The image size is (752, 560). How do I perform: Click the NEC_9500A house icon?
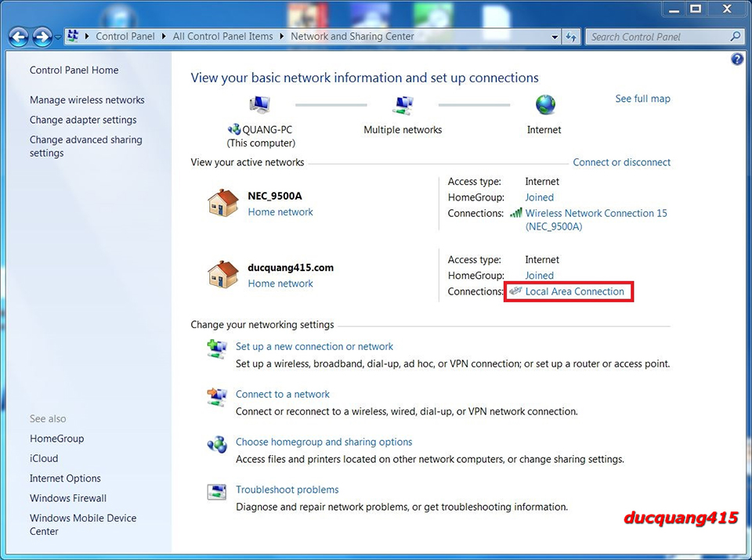(223, 204)
